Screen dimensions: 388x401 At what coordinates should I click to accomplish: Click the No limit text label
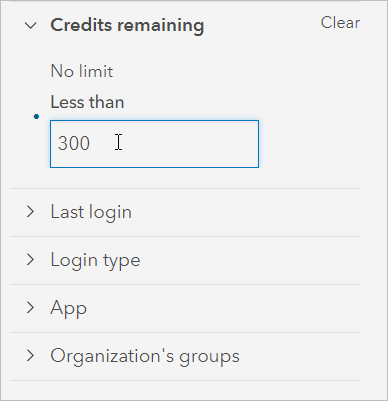point(82,71)
